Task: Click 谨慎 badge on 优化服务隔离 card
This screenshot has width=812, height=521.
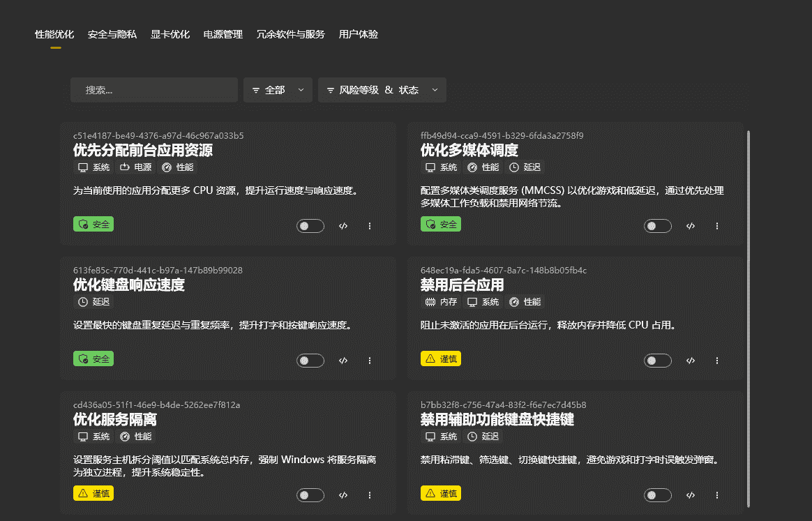Action: pyautogui.click(x=93, y=494)
